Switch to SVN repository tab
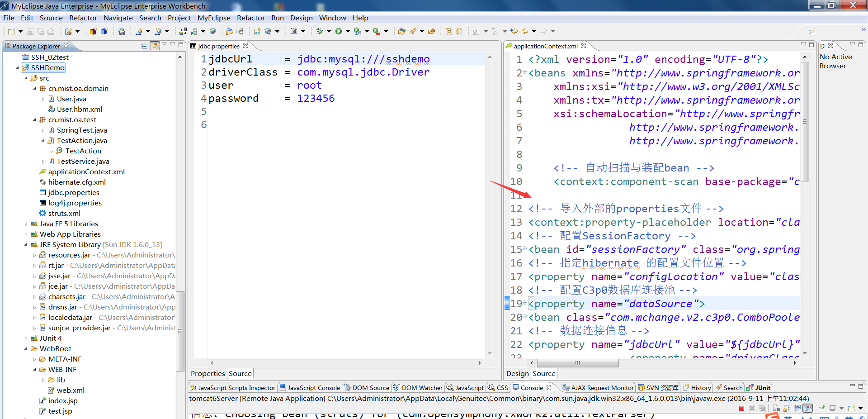The width and height of the screenshot is (868, 419). [658, 388]
